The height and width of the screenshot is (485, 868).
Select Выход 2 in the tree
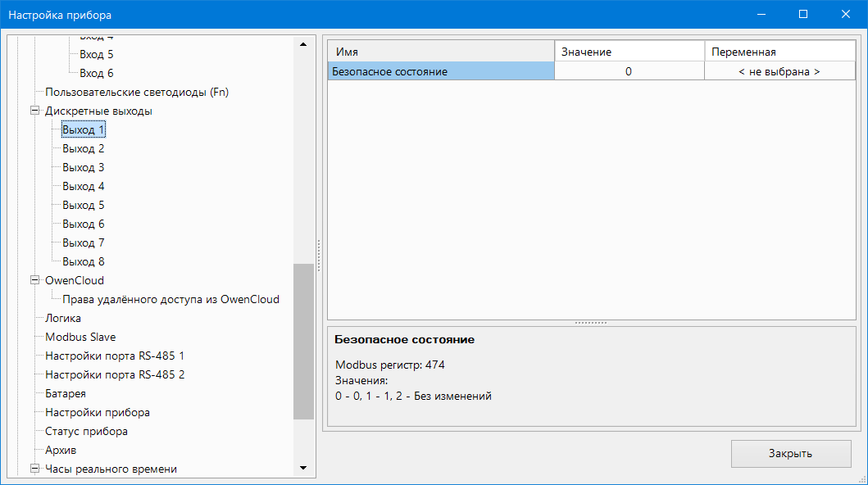pos(83,148)
